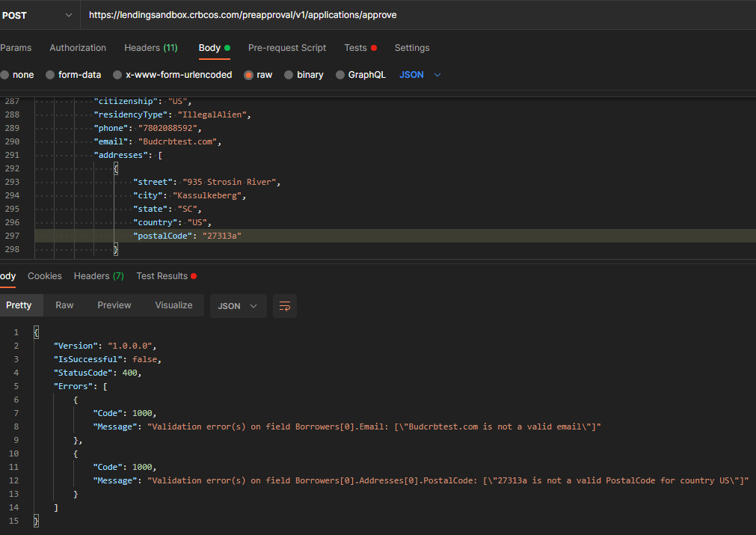The width and height of the screenshot is (756, 535).
Task: Switch response view to Raw
Action: tap(64, 305)
